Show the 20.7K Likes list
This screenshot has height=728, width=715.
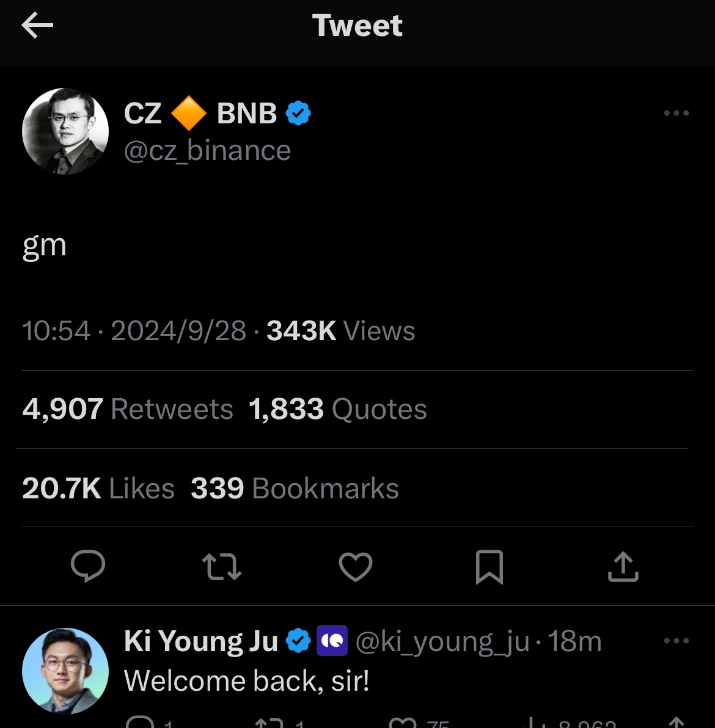(98, 489)
